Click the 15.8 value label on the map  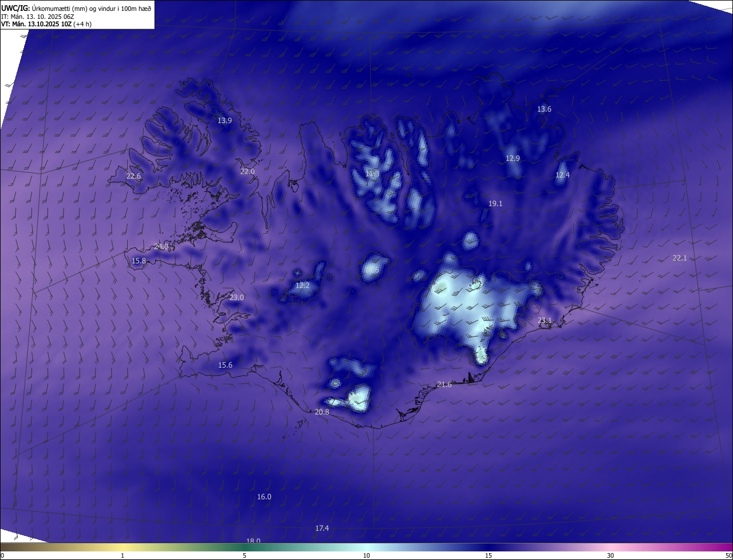(139, 261)
